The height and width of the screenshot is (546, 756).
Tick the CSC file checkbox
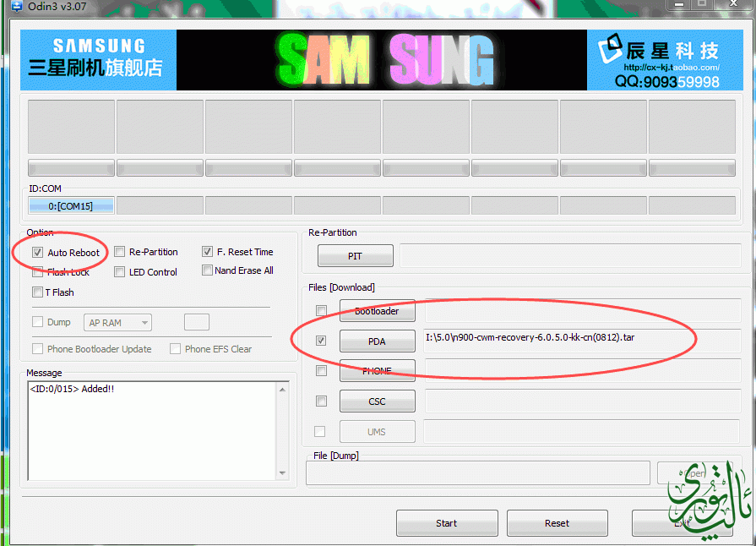[321, 401]
